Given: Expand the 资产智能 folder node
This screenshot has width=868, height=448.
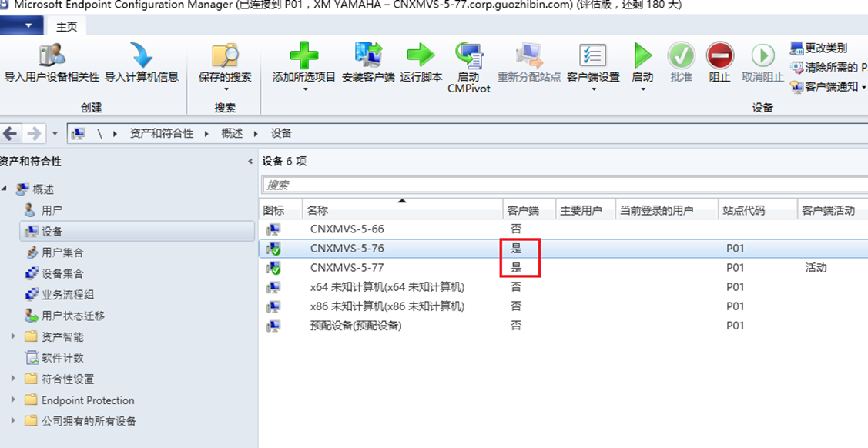Looking at the screenshot, I should (x=13, y=336).
